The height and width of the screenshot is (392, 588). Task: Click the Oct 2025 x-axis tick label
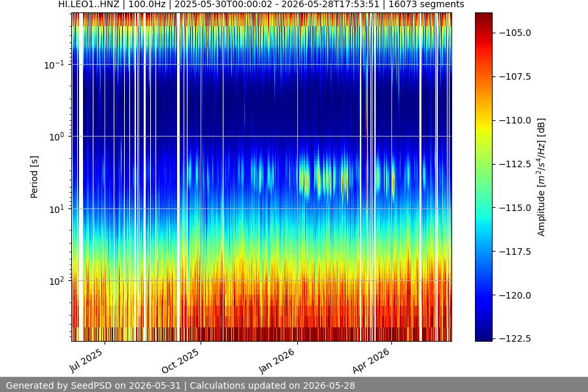(180, 361)
